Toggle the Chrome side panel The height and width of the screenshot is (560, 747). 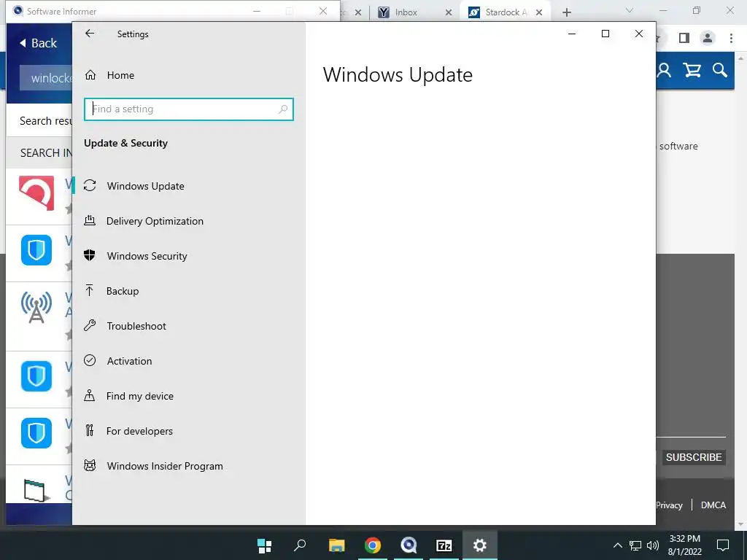(684, 38)
